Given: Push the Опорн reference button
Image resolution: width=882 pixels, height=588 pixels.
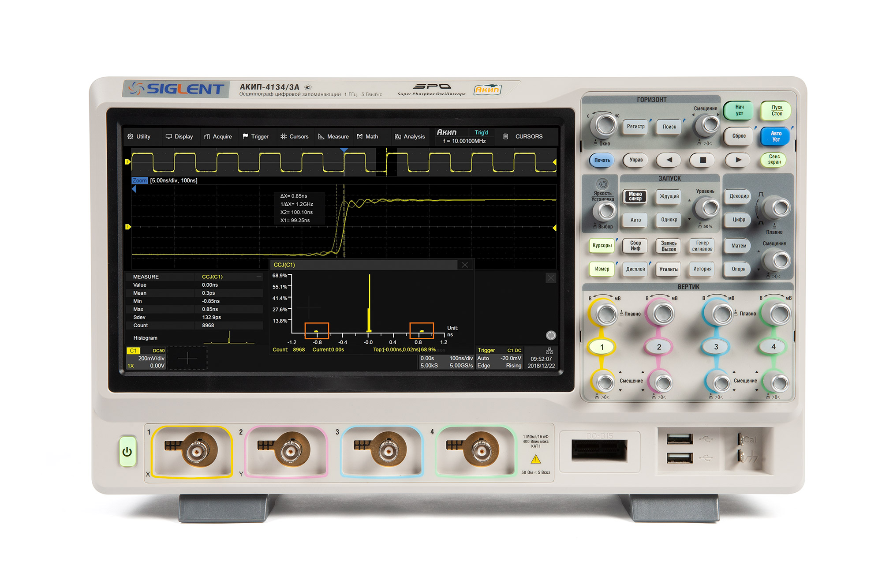Looking at the screenshot, I should [739, 269].
